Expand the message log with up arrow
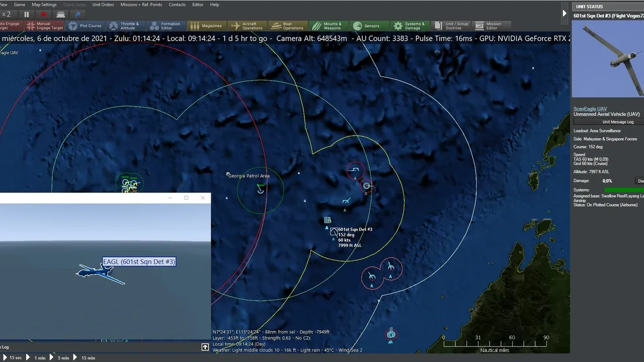 (205, 347)
